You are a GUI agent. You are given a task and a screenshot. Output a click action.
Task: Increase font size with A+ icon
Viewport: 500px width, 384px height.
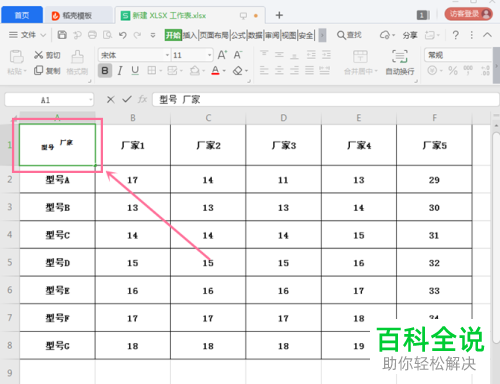click(222, 55)
